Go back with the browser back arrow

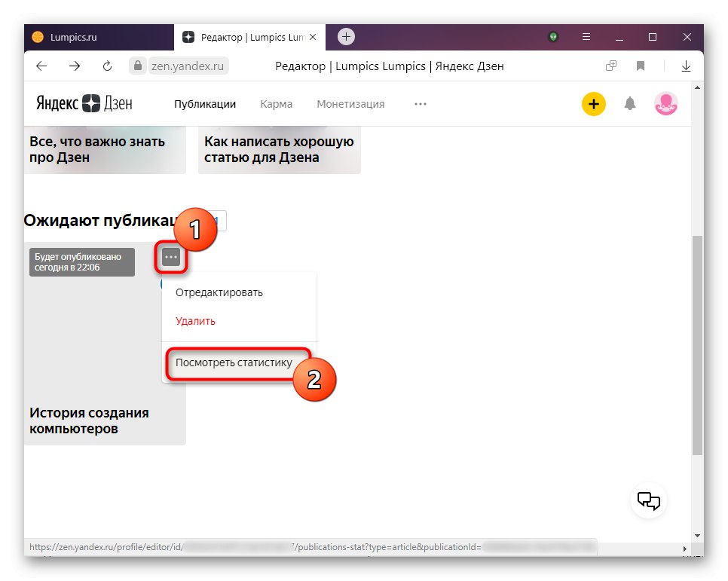(41, 66)
